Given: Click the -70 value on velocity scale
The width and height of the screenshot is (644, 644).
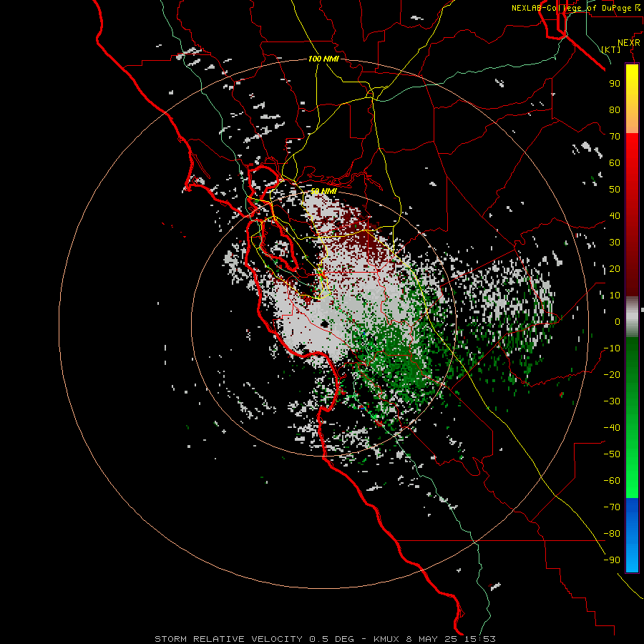Looking at the screenshot, I should pyautogui.click(x=612, y=507).
